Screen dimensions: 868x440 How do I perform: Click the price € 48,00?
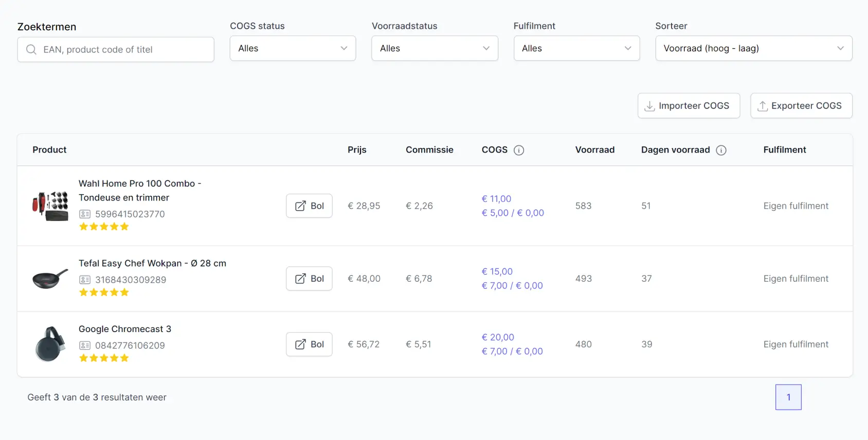click(364, 279)
